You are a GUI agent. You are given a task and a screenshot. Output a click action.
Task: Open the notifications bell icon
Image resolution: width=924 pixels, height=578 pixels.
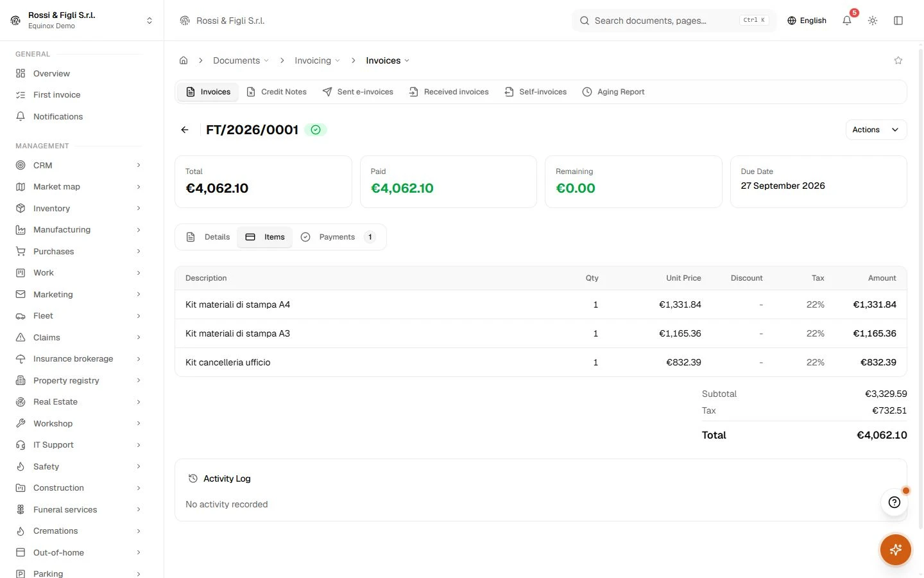(847, 21)
